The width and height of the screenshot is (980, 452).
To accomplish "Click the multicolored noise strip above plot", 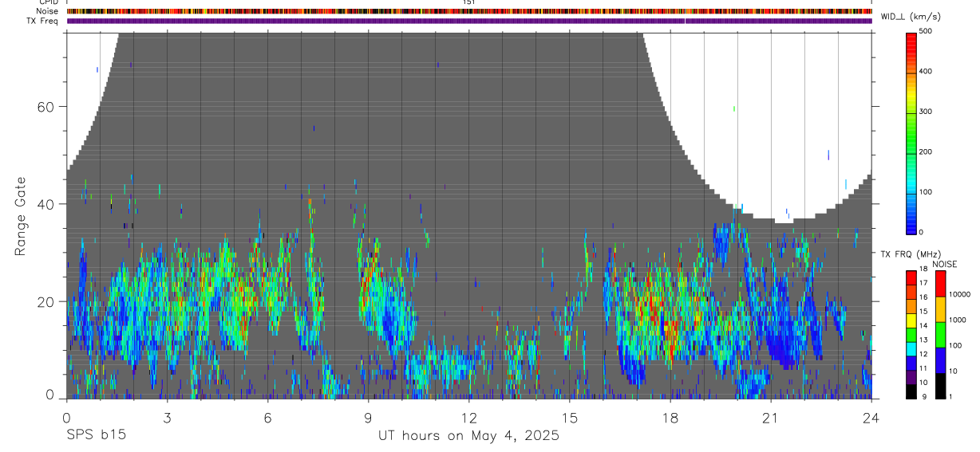I will pos(468,11).
